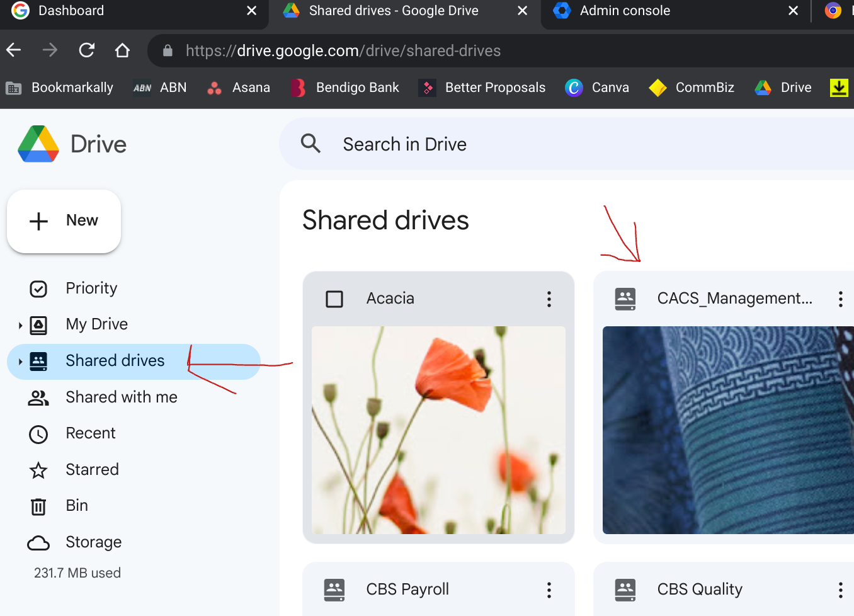The height and width of the screenshot is (616, 854).
Task: Open the CBS Payroll more options menu
Action: (x=549, y=590)
